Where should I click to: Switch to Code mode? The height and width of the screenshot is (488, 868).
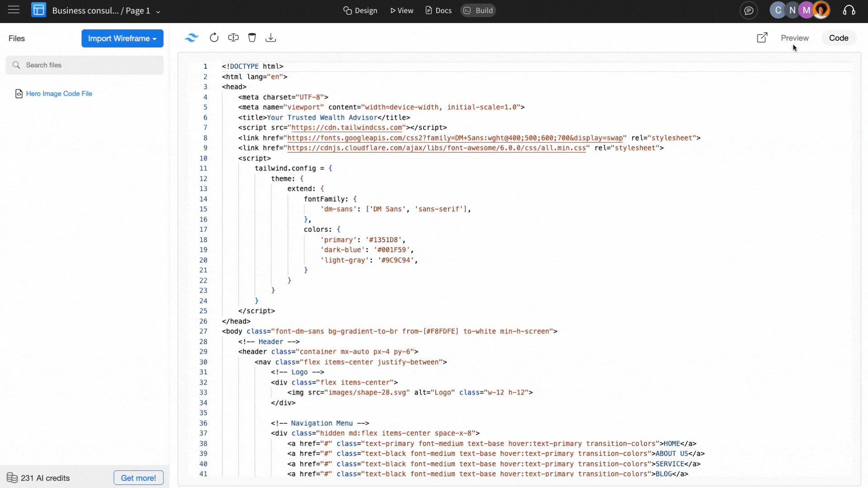point(839,38)
